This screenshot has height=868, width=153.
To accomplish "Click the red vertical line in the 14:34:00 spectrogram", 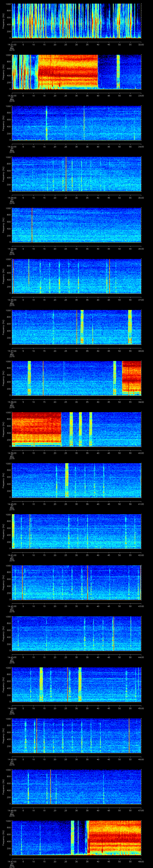I will (x=66, y=174).
